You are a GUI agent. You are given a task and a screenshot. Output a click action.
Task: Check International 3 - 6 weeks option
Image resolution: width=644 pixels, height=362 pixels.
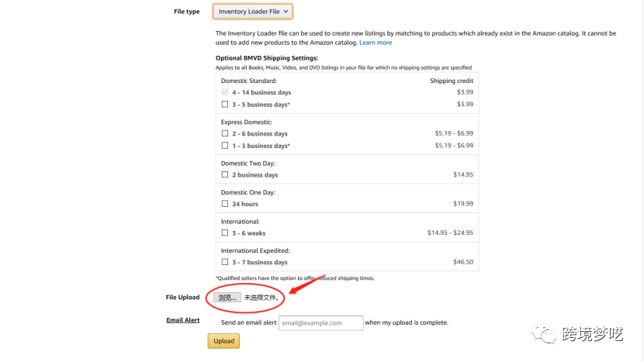tap(225, 233)
